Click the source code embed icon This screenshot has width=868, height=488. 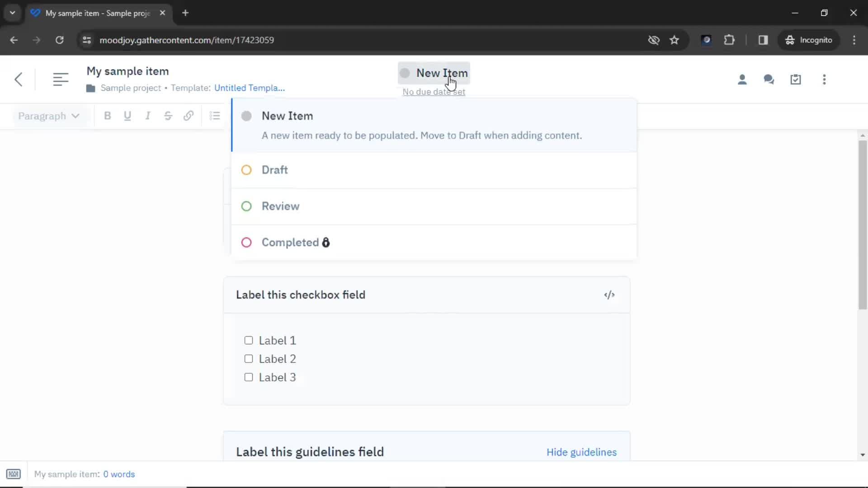[609, 294]
